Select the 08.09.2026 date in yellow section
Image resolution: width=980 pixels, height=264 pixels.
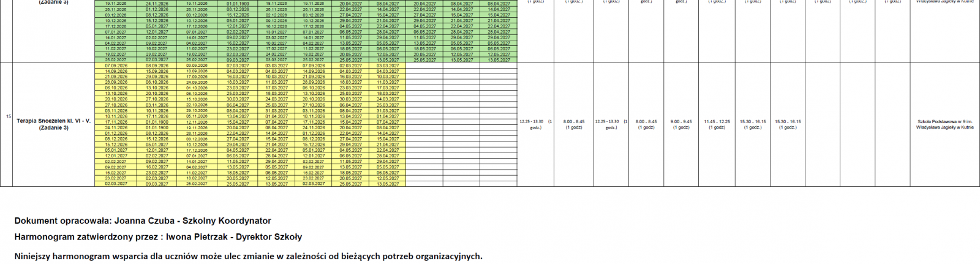pos(157,66)
